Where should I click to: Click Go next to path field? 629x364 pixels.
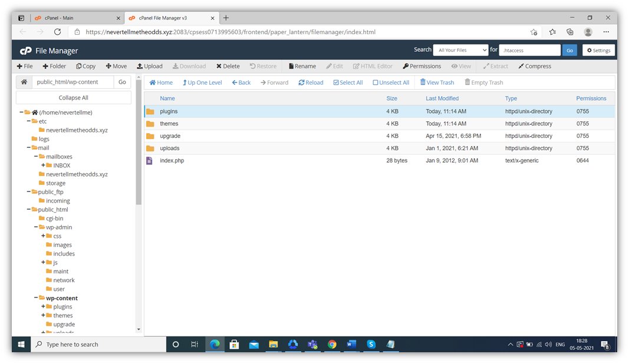click(x=123, y=82)
